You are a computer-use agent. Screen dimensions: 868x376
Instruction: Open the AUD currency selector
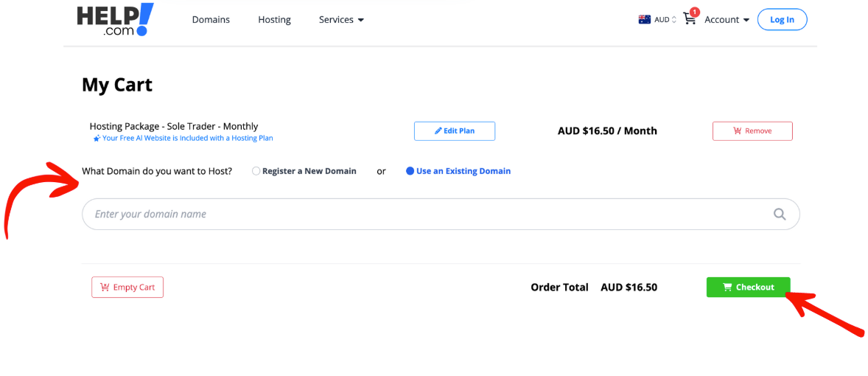(x=665, y=20)
